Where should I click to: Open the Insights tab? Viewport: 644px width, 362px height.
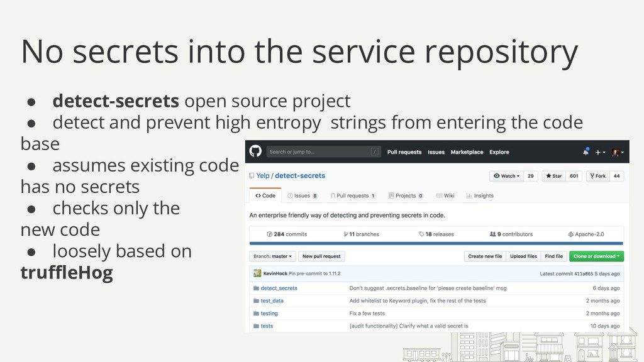[480, 196]
